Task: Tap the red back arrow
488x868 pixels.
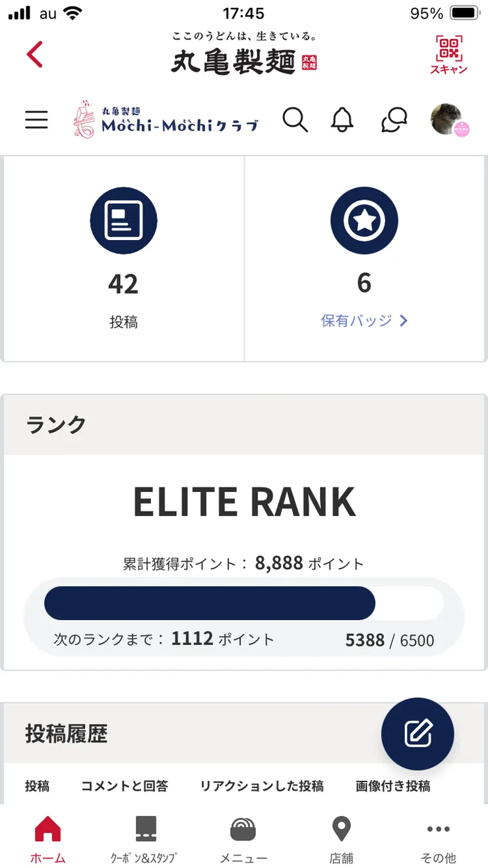Action: coord(35,54)
